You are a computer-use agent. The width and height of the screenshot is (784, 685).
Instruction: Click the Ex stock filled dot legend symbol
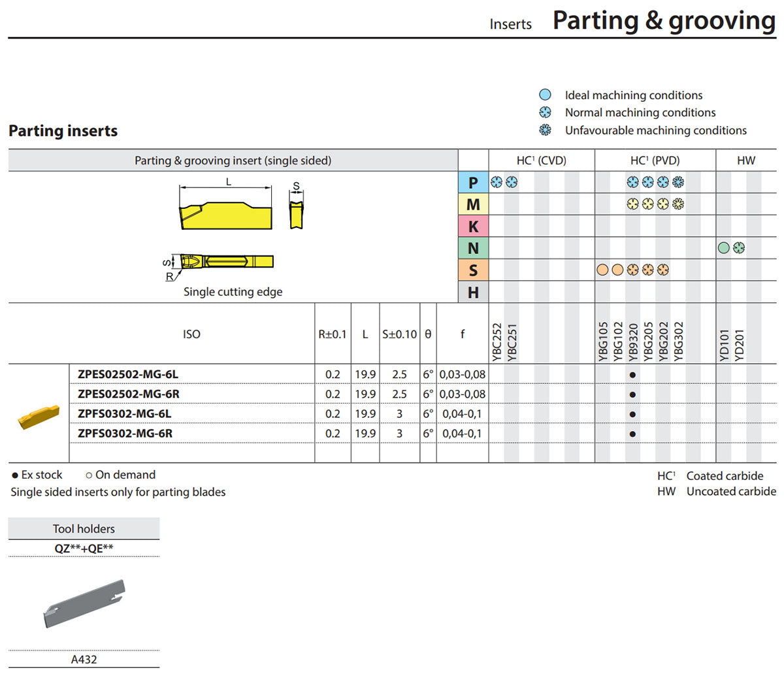(x=15, y=475)
